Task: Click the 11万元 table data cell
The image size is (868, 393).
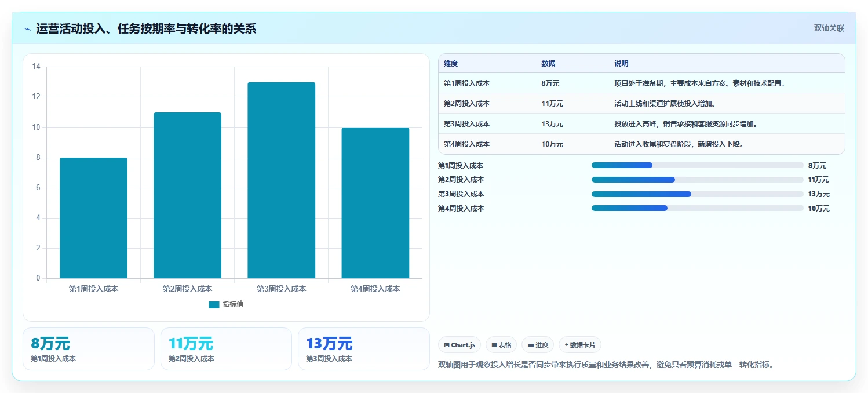Action: [x=552, y=104]
